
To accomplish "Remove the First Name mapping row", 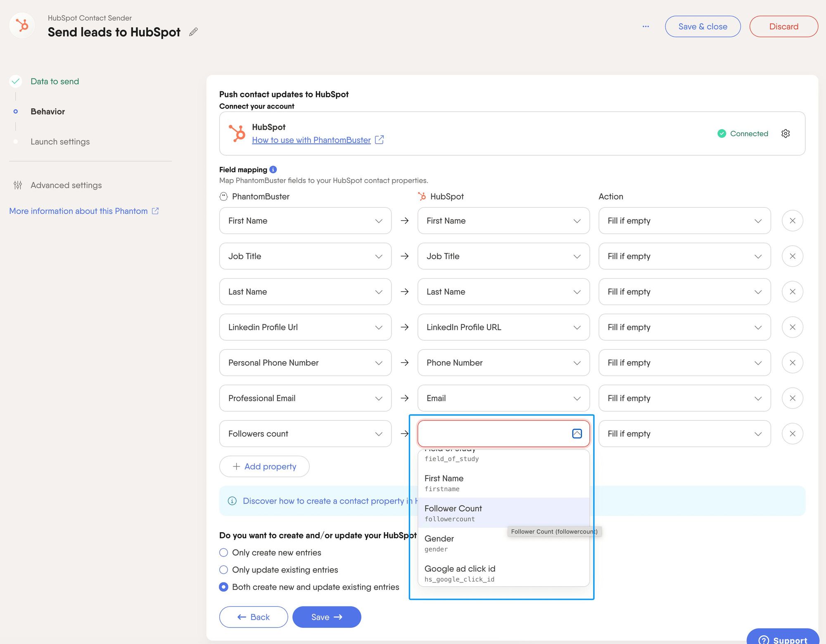I will 792,221.
